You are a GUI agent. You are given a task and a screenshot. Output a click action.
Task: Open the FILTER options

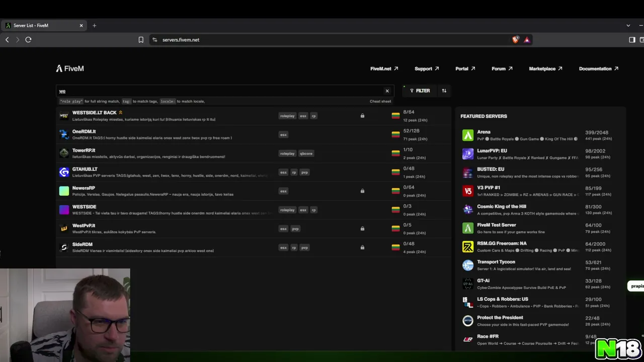point(420,90)
